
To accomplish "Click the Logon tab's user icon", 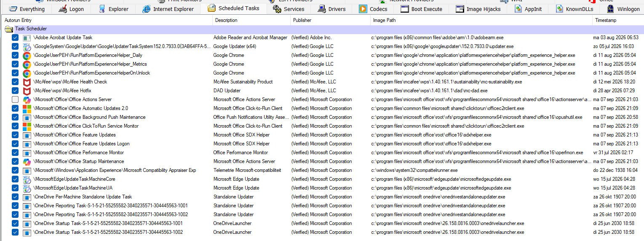I will [x=63, y=9].
